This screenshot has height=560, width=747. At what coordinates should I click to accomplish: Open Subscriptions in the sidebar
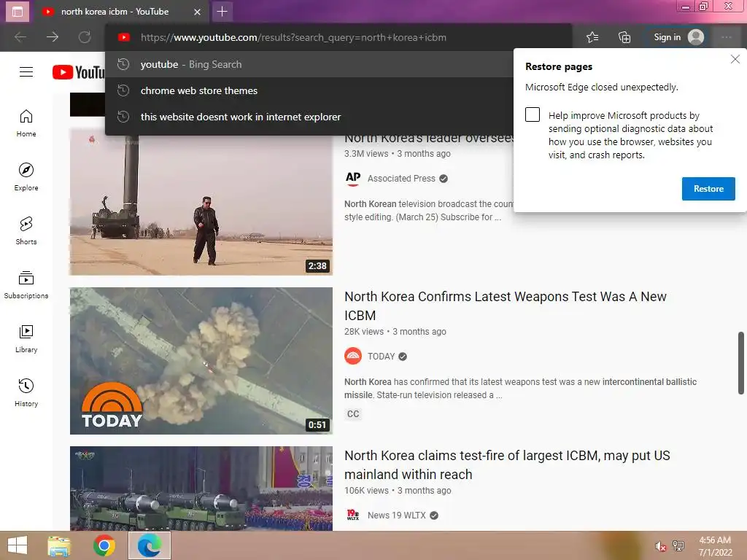click(26, 284)
